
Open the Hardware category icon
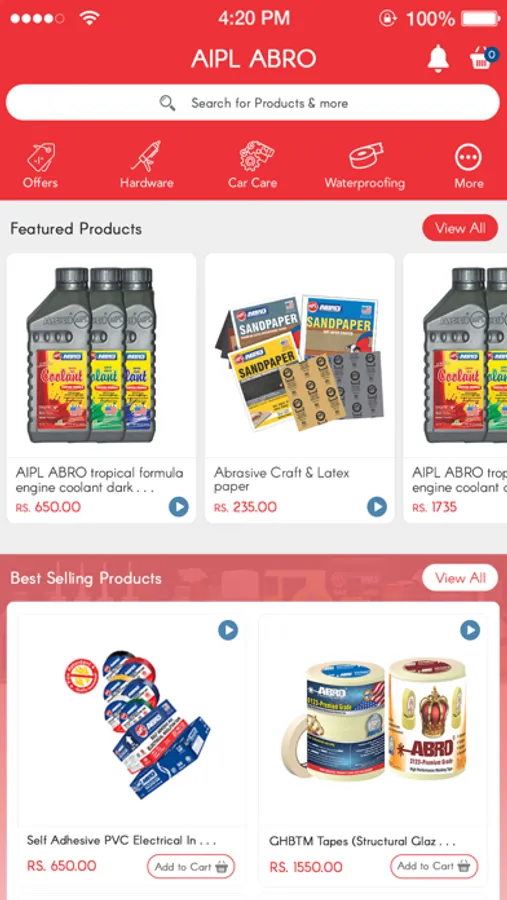tap(146, 156)
